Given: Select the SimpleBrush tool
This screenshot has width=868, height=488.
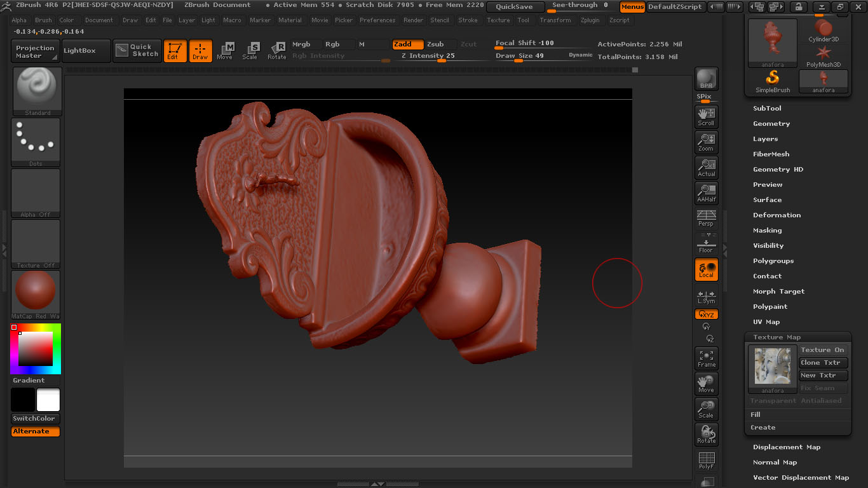Looking at the screenshot, I should click(x=773, y=81).
